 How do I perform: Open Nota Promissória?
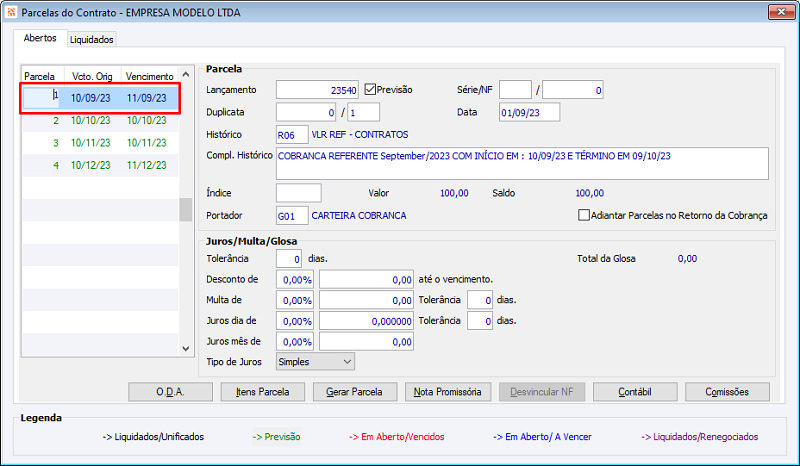[x=447, y=391]
